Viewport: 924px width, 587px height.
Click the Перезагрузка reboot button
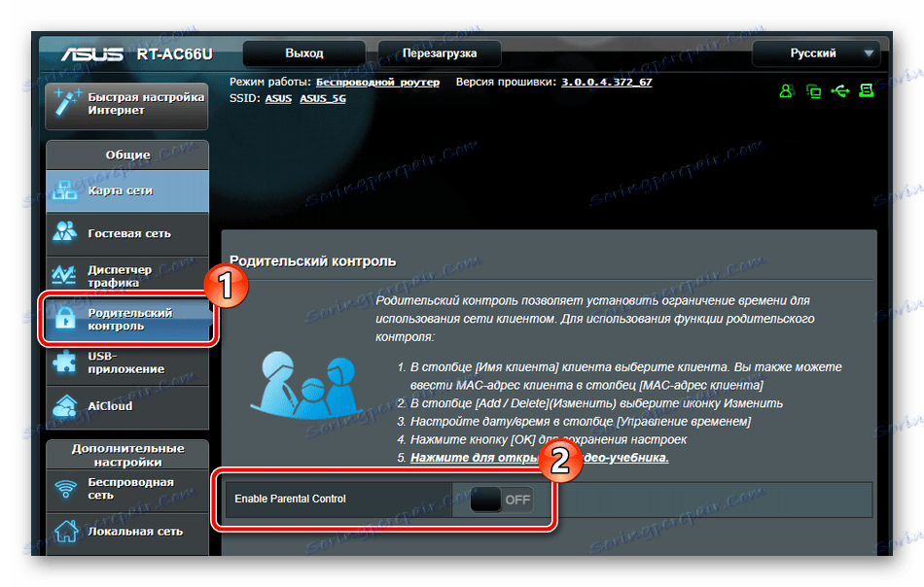440,53
